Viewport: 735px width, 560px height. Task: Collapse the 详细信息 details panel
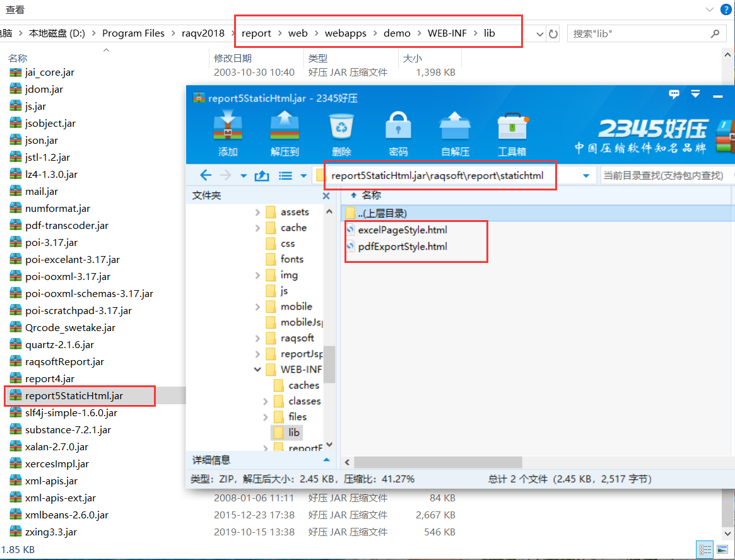point(326,460)
